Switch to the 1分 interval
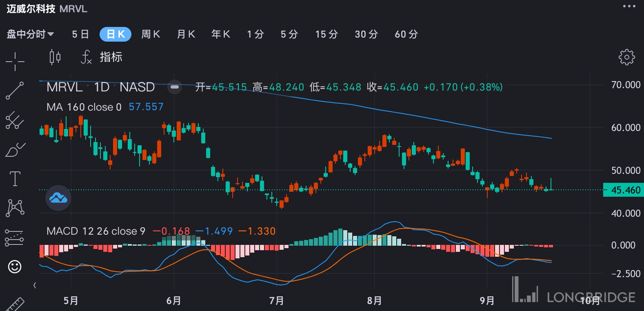 tap(255, 34)
